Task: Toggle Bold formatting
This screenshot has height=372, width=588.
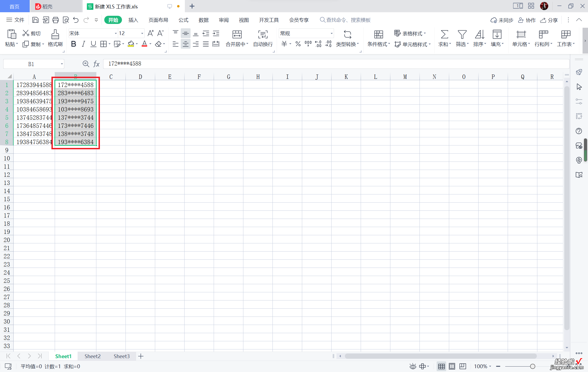Action: coord(73,44)
